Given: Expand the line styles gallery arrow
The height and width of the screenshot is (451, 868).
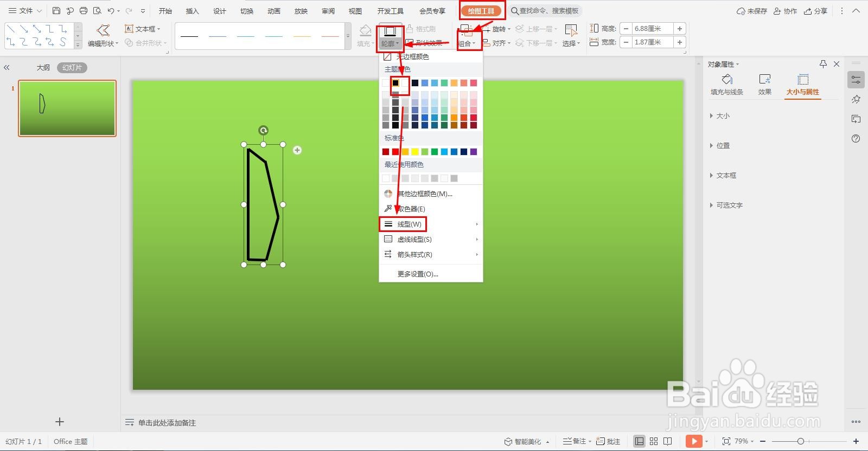Looking at the screenshot, I should [x=348, y=36].
